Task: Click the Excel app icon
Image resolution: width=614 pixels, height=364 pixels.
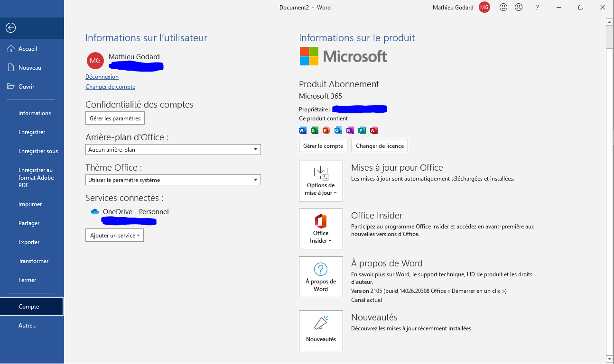Action: click(x=315, y=130)
